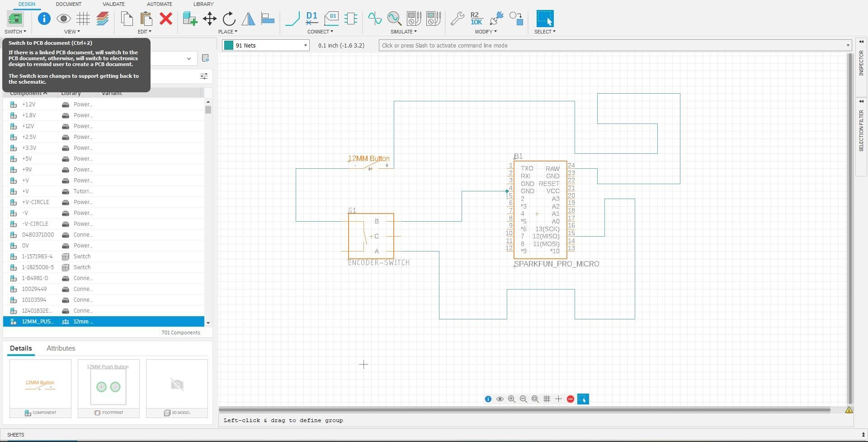
Task: Select the 12MM_PUS component row
Action: 106,321
